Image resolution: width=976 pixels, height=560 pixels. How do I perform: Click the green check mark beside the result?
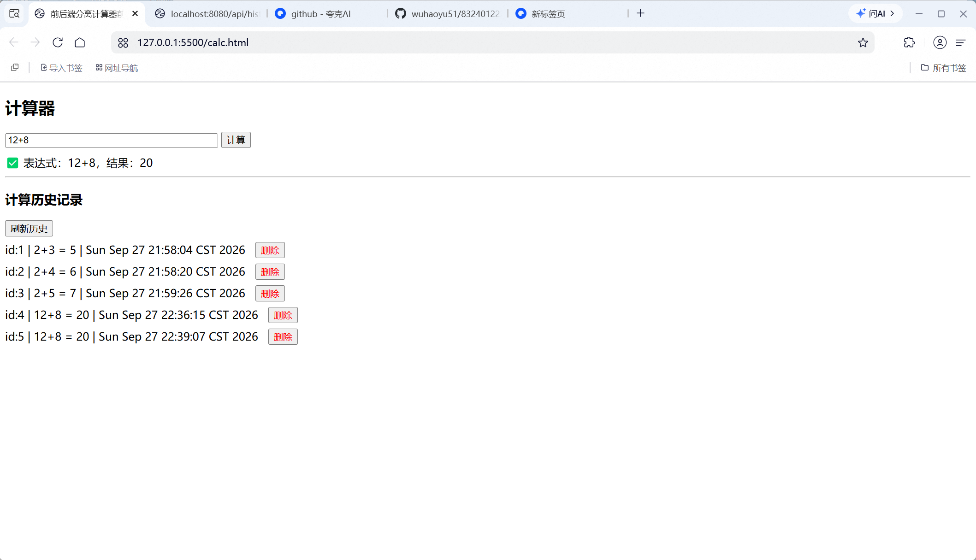(13, 163)
